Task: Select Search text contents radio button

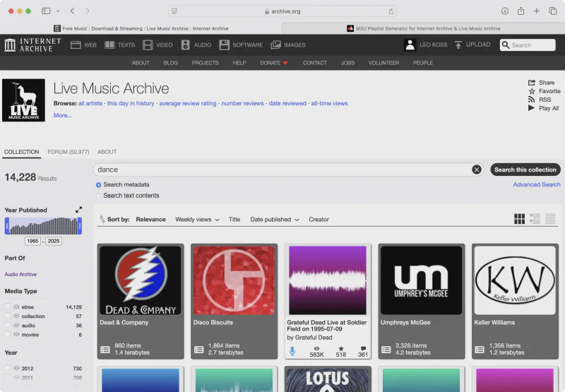Action: (99, 196)
